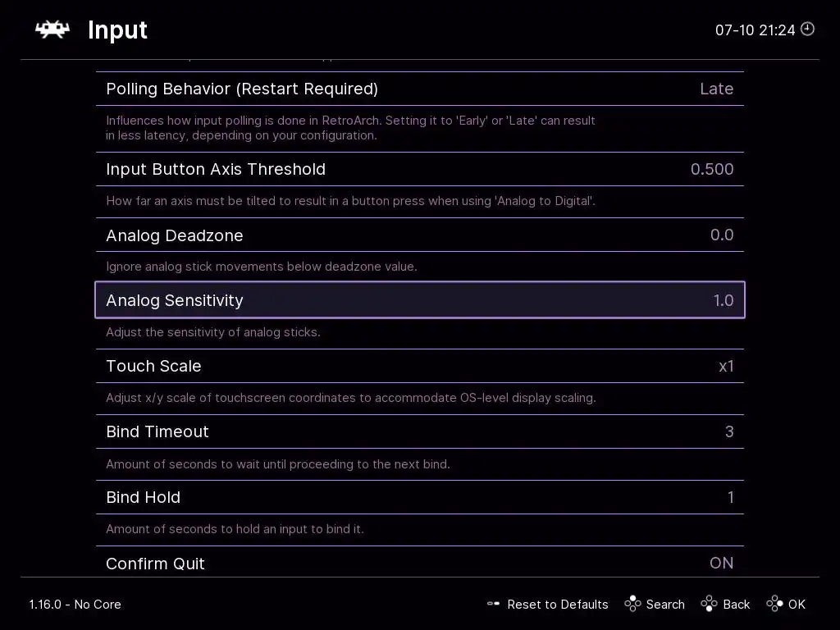The width and height of the screenshot is (840, 630).
Task: Click the OK label in footer
Action: [797, 605]
